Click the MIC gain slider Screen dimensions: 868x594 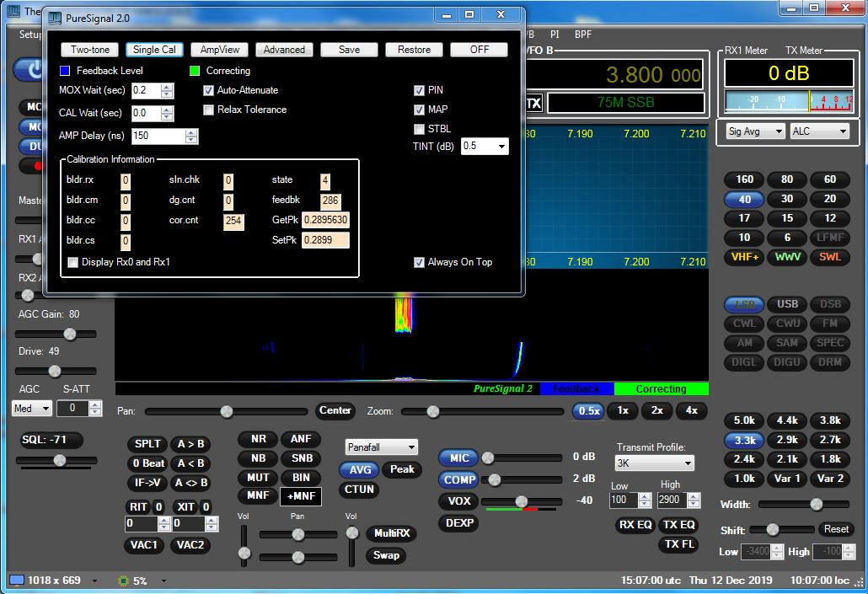(x=522, y=458)
